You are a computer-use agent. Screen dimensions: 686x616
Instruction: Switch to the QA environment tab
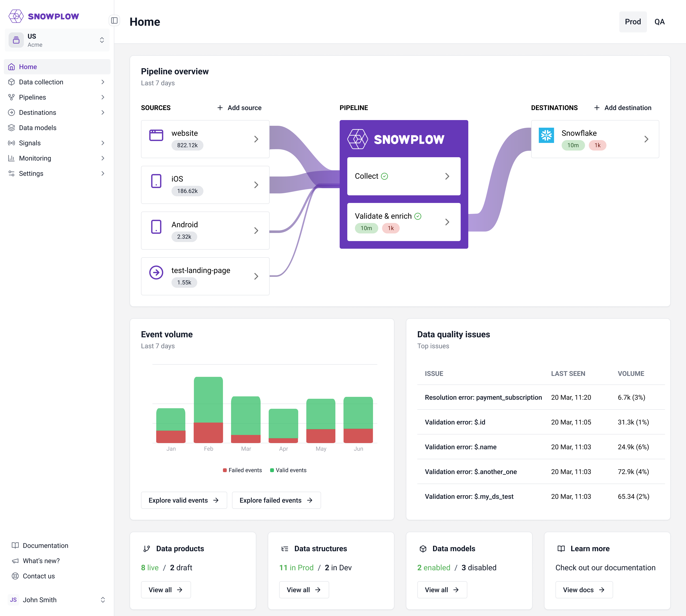tap(660, 22)
